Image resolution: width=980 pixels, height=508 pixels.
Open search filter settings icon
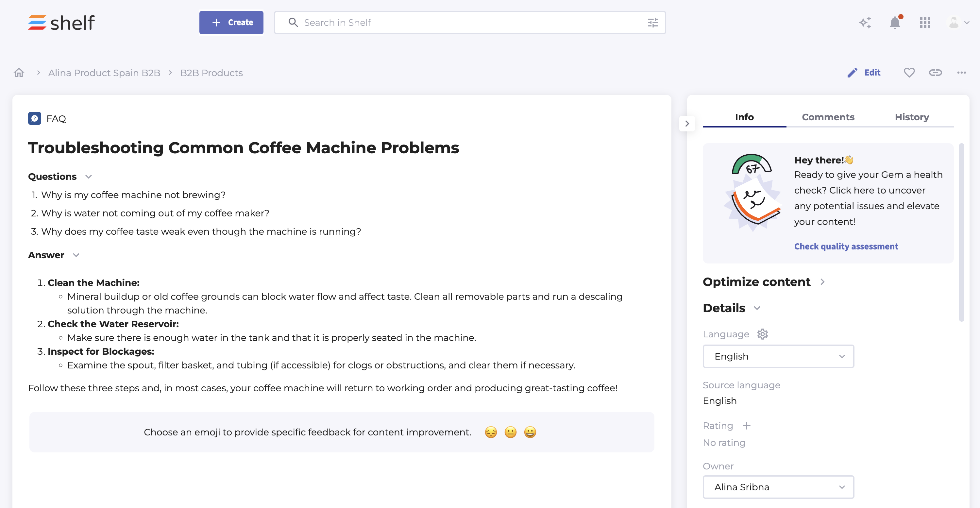[653, 23]
